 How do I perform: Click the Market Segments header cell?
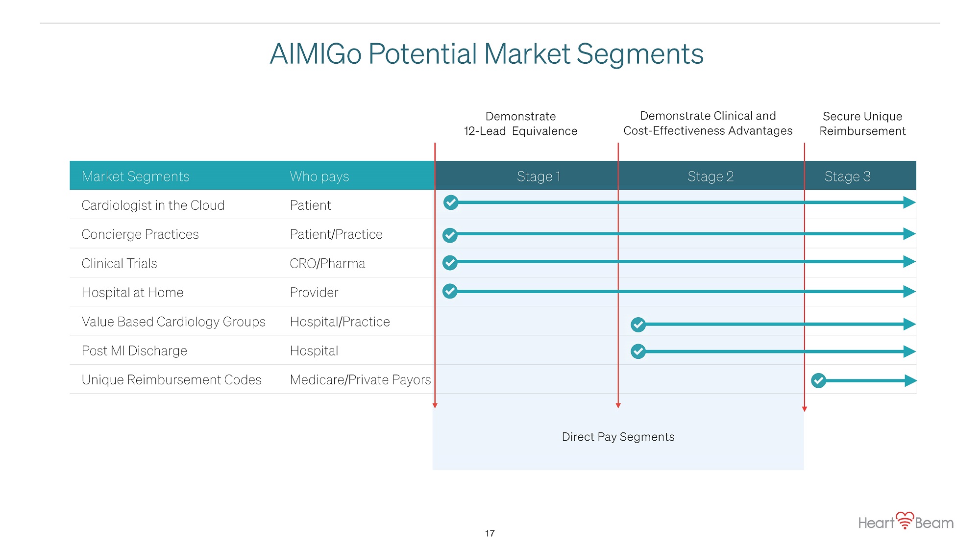click(x=136, y=176)
